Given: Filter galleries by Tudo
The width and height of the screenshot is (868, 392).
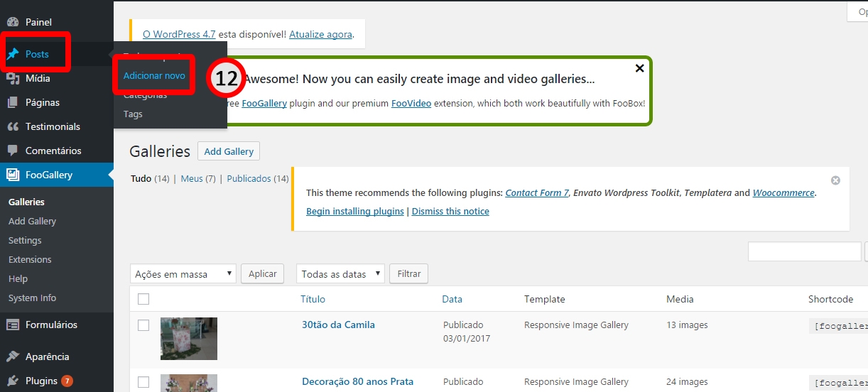Looking at the screenshot, I should (141, 178).
